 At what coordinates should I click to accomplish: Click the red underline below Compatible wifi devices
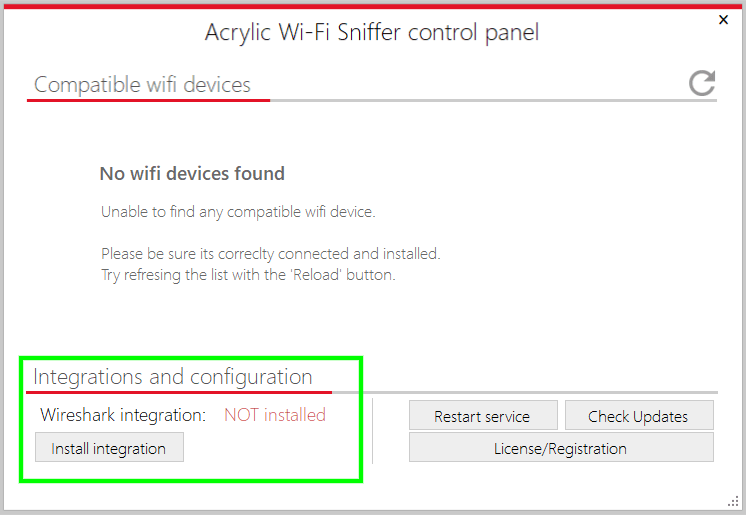coord(148,100)
